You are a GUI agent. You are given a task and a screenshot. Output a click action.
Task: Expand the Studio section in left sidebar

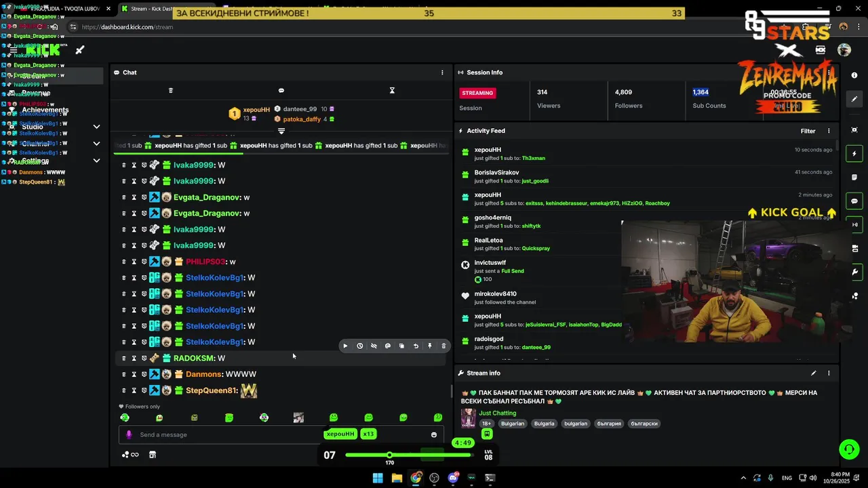(96, 127)
